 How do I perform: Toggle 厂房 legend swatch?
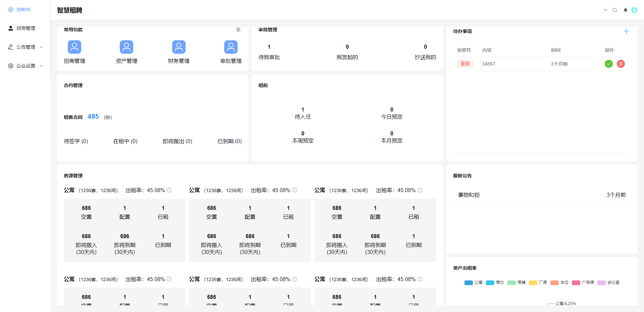click(533, 282)
